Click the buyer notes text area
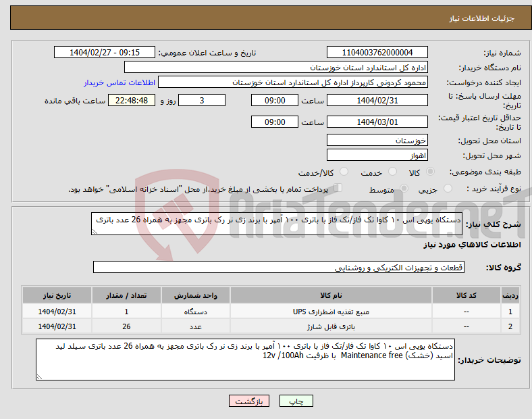Viewport: 532px width, 419px height. 245,360
